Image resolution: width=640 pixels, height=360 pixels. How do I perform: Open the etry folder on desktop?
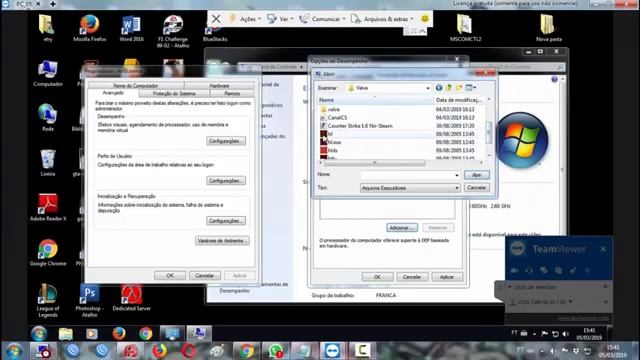coord(47,28)
